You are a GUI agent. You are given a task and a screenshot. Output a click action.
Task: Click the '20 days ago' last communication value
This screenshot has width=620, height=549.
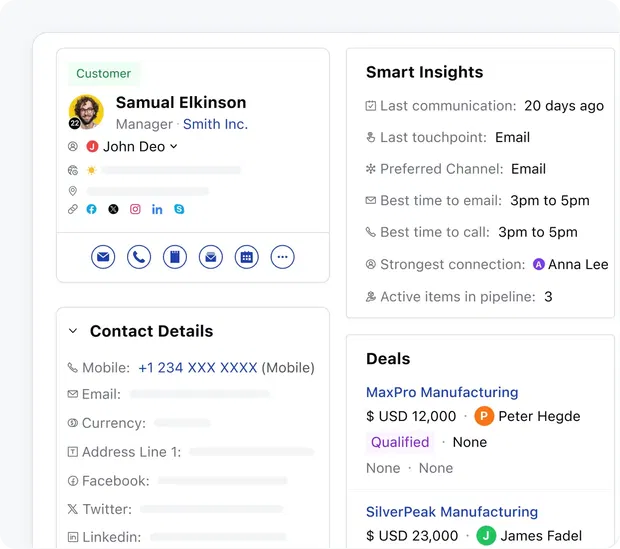564,106
